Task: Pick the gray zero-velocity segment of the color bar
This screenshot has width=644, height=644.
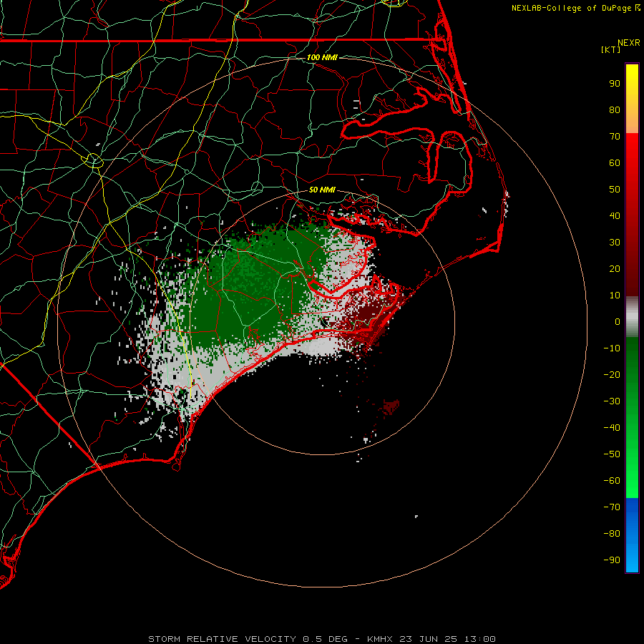Action: [632, 317]
